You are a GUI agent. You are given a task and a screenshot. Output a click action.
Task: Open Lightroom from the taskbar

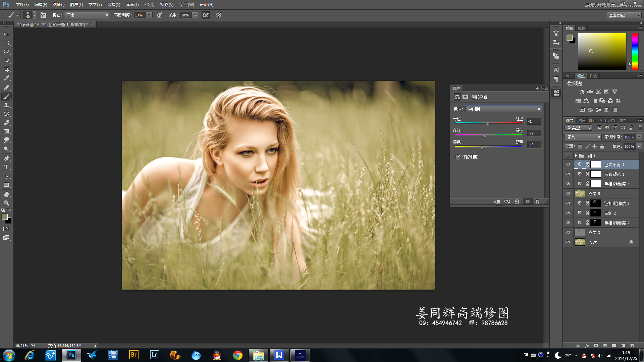[x=154, y=355]
